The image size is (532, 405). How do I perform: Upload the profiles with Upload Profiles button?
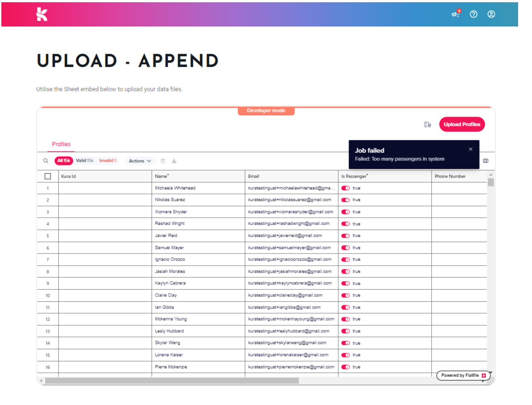(462, 124)
